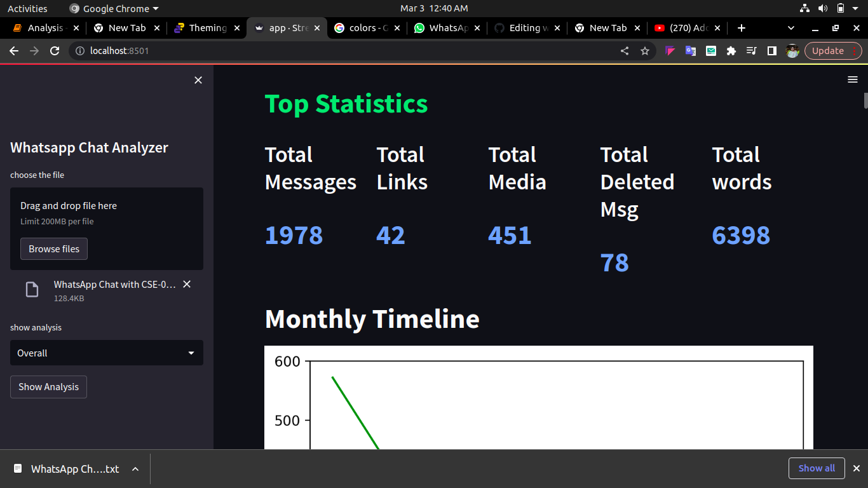
Task: Open the Overall analysis dropdown
Action: (x=106, y=353)
